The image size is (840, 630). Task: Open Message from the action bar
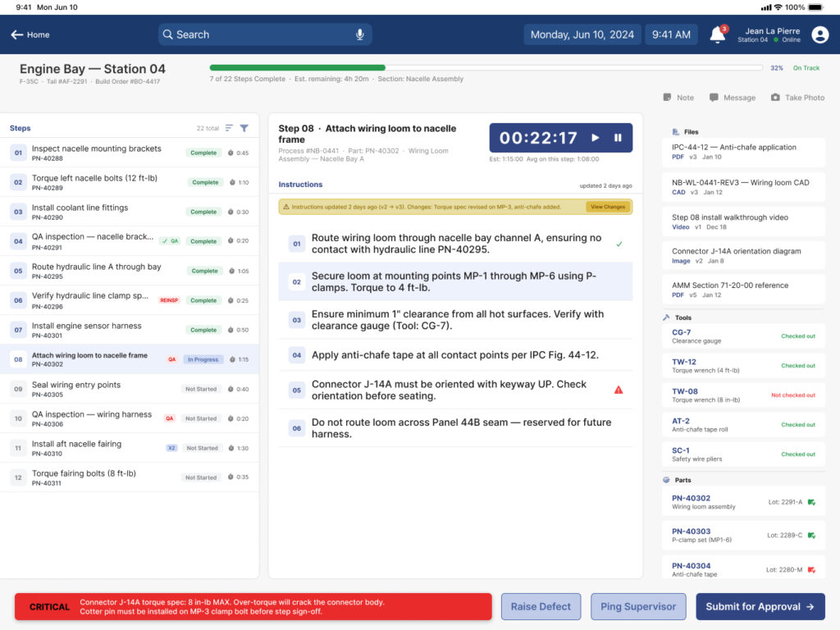click(x=733, y=98)
